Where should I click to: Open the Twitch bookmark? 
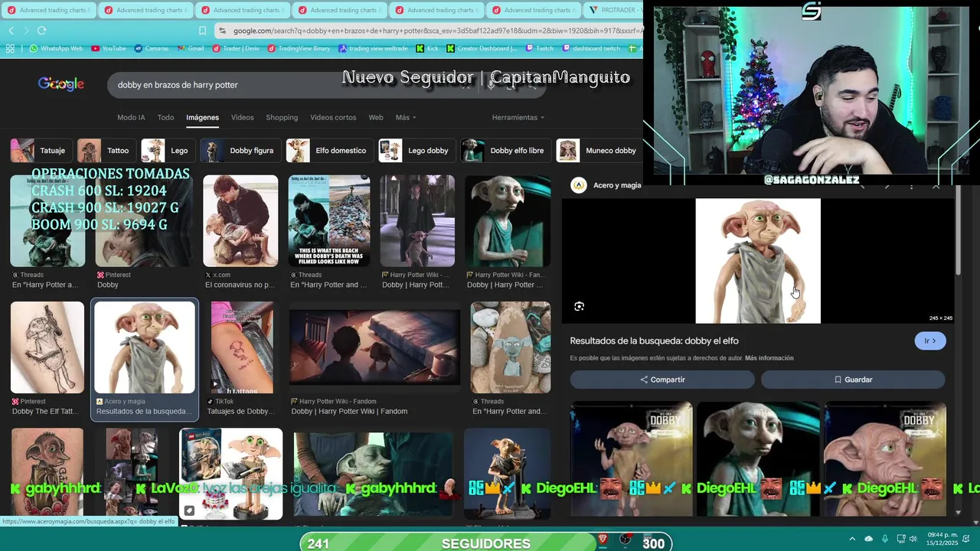(x=540, y=48)
